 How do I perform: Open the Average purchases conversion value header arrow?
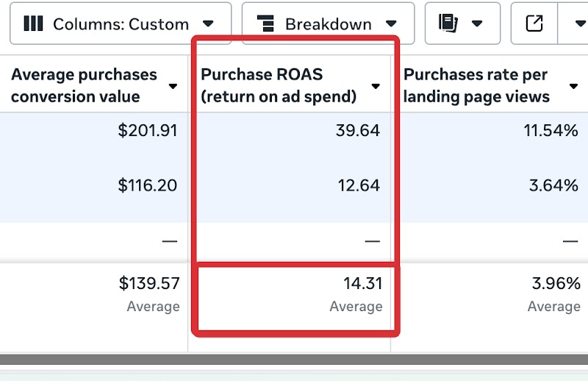173,86
